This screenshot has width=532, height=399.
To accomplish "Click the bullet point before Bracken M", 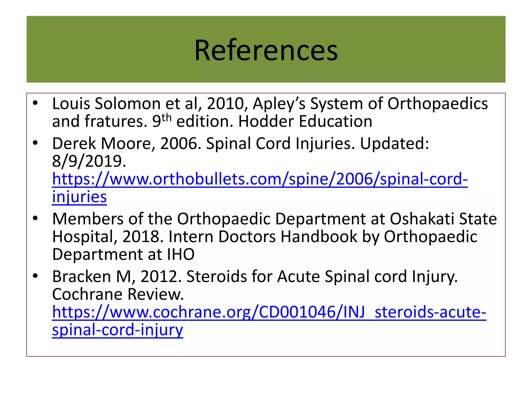I will point(35,276).
